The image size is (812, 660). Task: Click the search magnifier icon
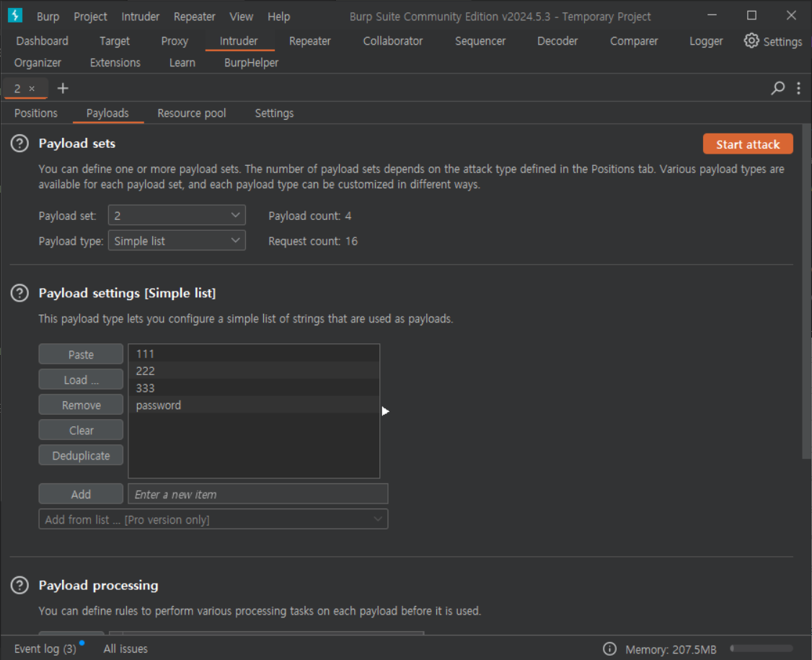778,88
